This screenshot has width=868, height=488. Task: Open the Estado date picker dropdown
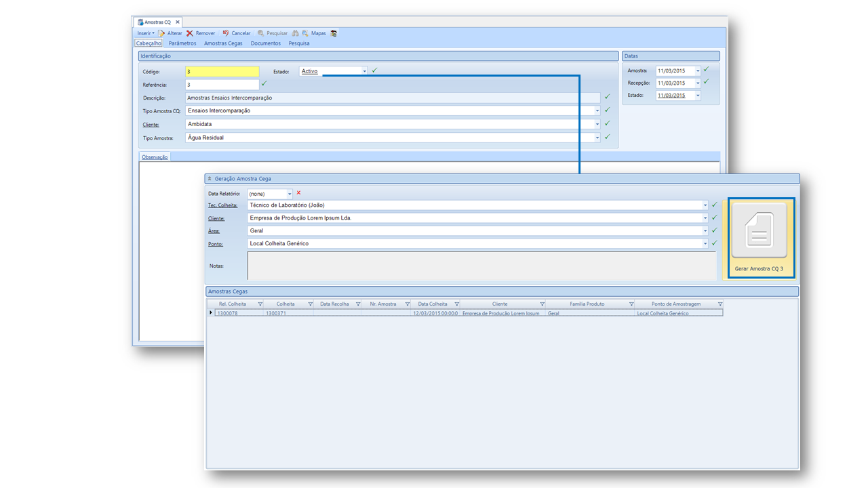(698, 96)
